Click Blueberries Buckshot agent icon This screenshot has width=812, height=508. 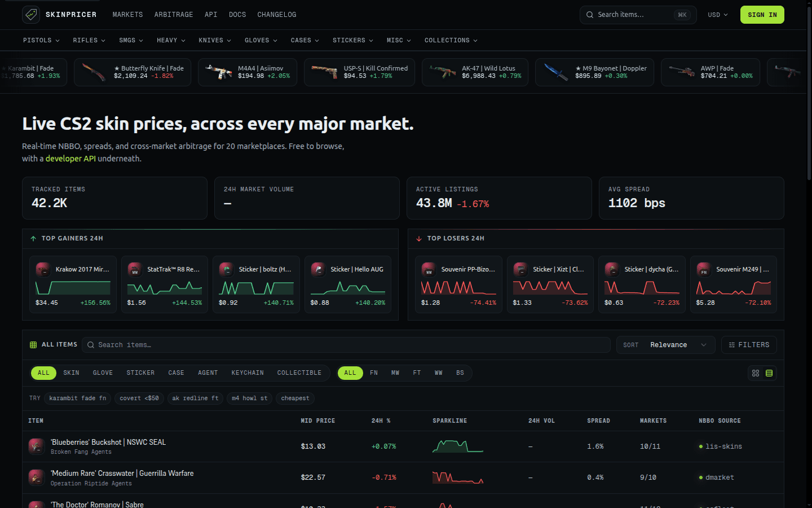[37, 446]
